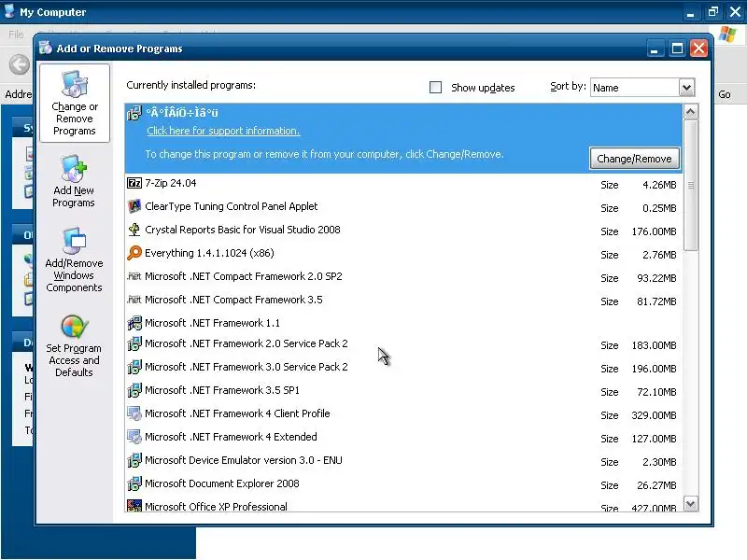Select 'Microsoft Document Explorer 2008' entry
This screenshot has width=747, height=560.
222,483
